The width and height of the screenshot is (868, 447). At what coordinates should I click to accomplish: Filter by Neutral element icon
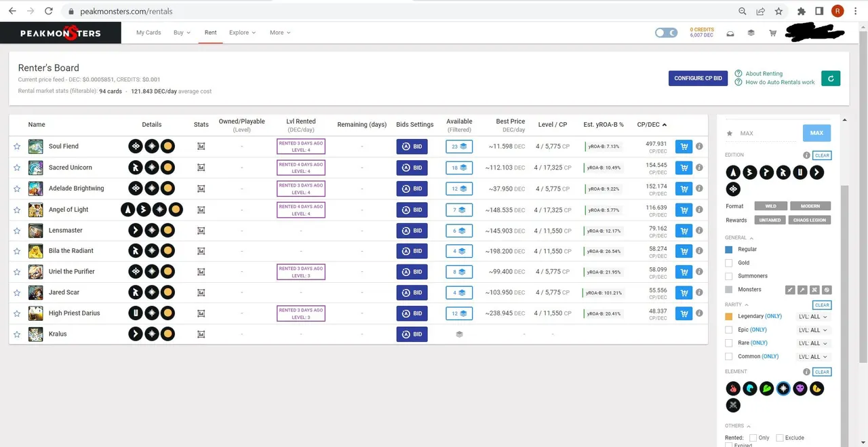click(x=733, y=406)
